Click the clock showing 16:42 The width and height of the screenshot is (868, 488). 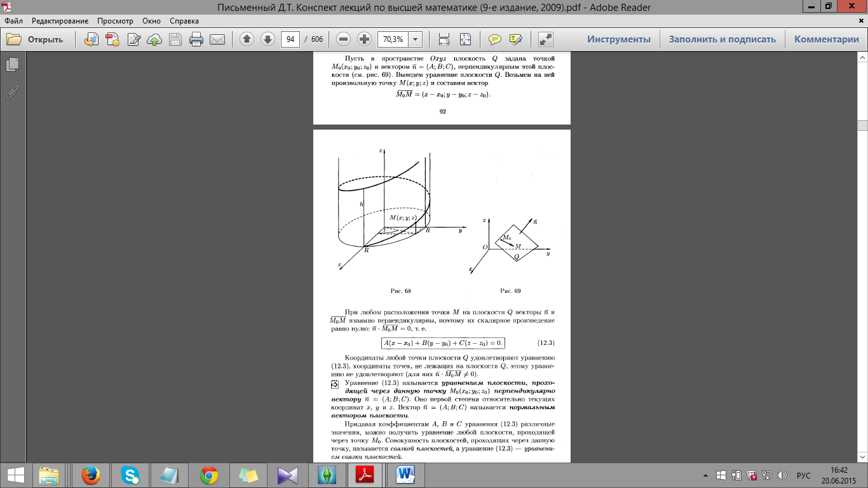click(x=839, y=471)
